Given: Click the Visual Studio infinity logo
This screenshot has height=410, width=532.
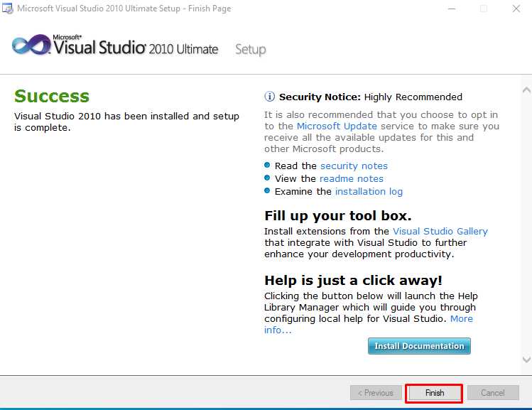Looking at the screenshot, I should (31, 45).
